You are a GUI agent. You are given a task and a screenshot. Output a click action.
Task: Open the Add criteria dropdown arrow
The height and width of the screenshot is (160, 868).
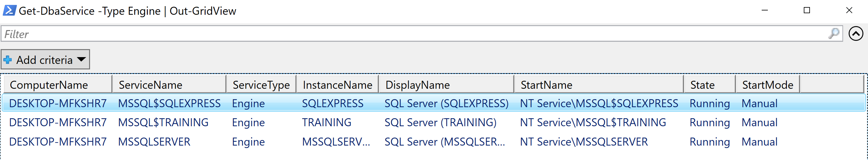(81, 60)
